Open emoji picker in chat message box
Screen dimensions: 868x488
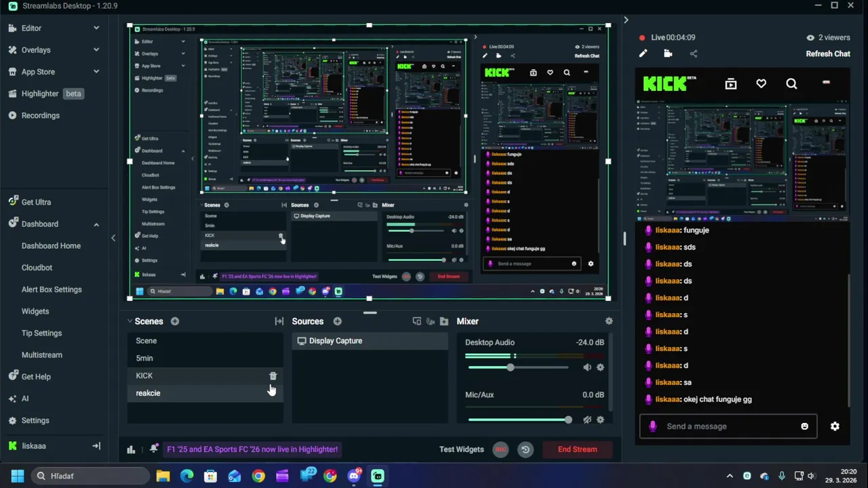804,426
